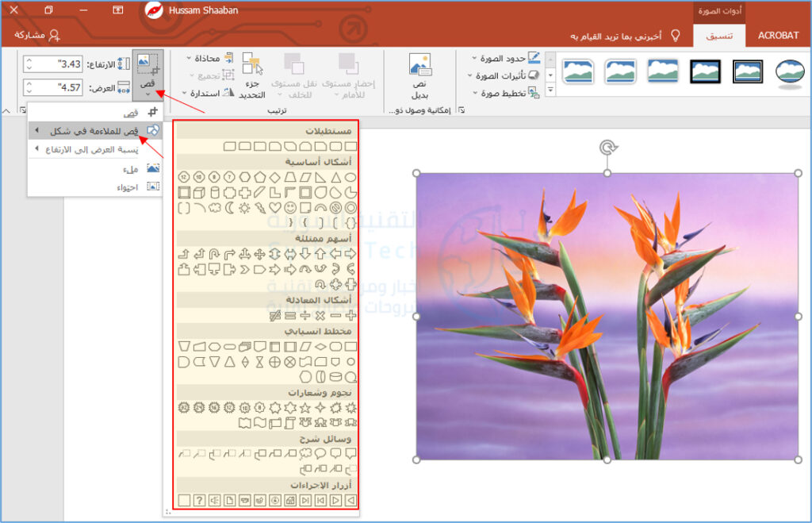Viewport: 812px width, 523px height.
Task: Select the division sign equation shape
Action: pos(305,315)
